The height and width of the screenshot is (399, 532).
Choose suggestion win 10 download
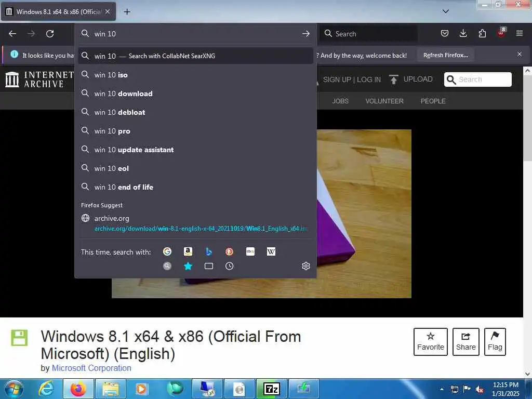(195, 94)
